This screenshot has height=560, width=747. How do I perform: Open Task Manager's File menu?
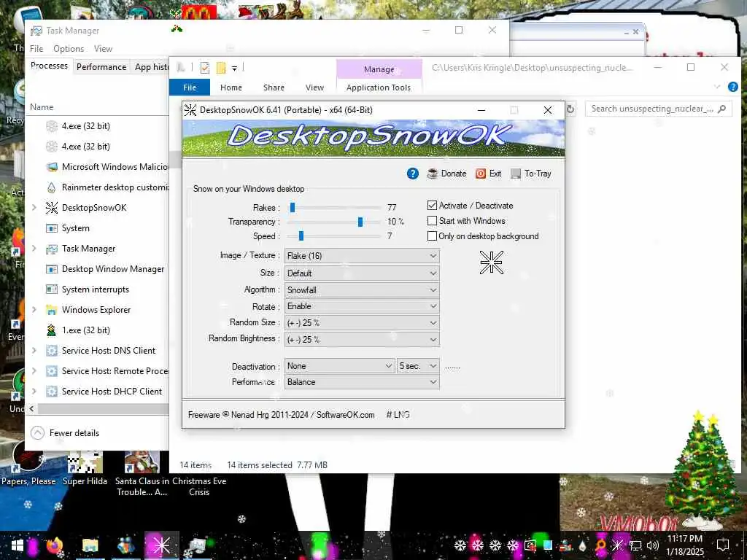[x=36, y=49]
